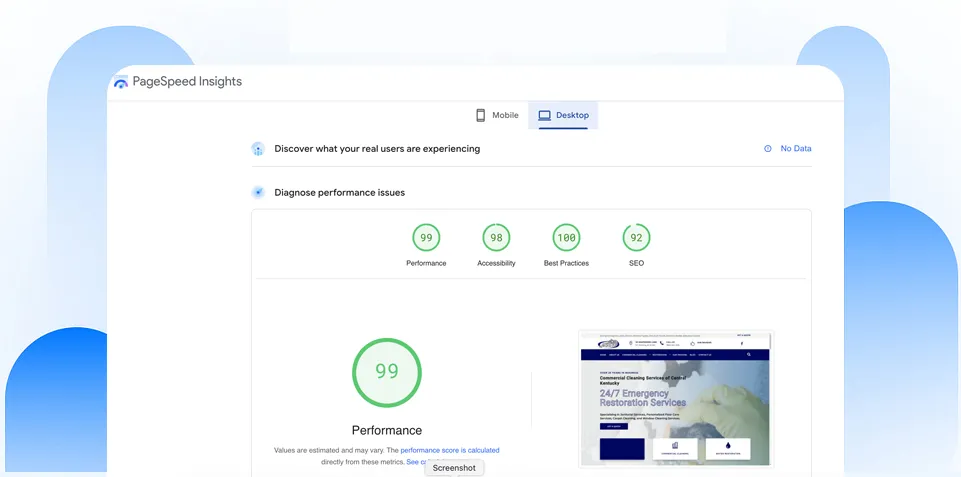Screen dimensions: 961x477
Task: Click the SEO label under gauge
Action: (636, 263)
